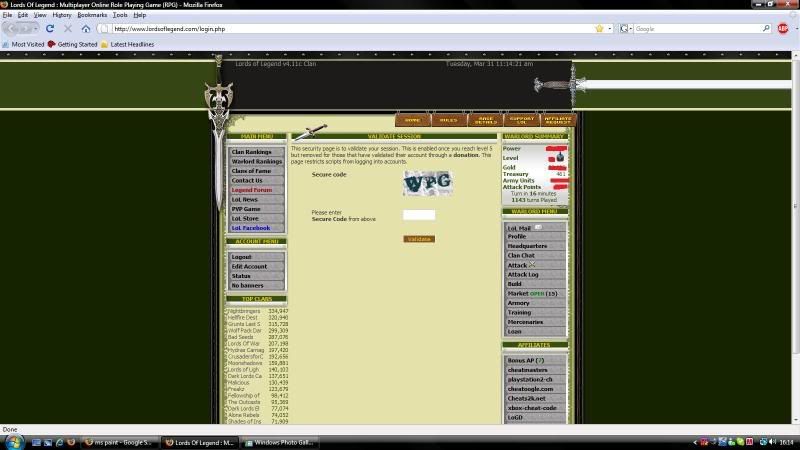800x450 pixels.
Task: Click the Adblock Plus icon
Action: click(783, 29)
